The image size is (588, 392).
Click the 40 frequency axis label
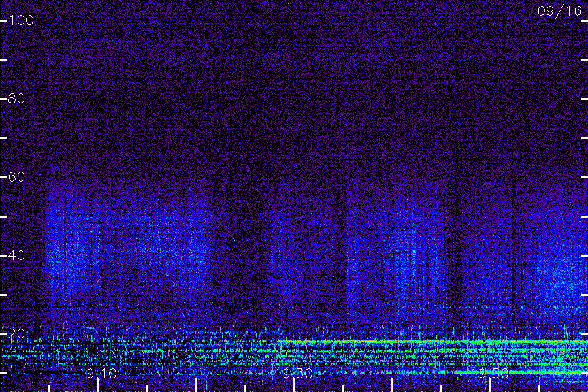click(16, 255)
